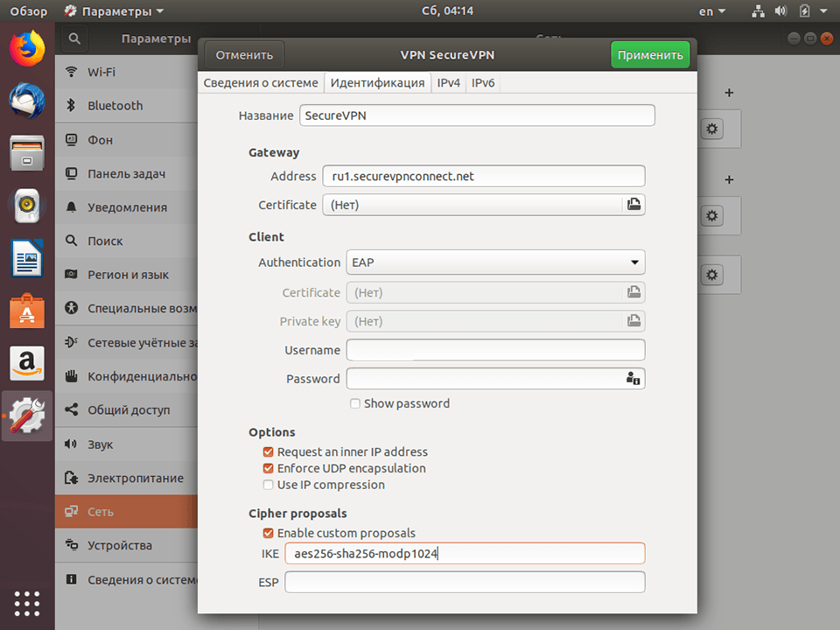The width and height of the screenshot is (840, 630).
Task: Check Use IP compression
Action: coord(268,485)
